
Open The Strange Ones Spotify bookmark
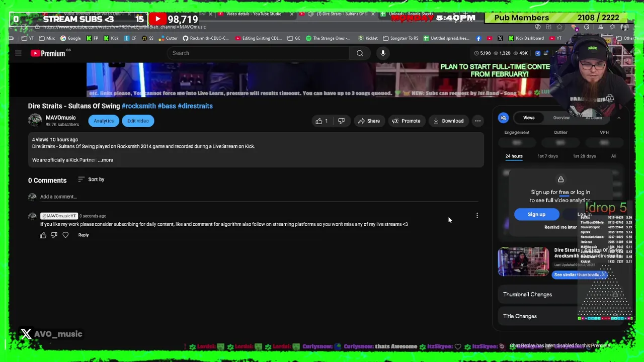tap(328, 38)
